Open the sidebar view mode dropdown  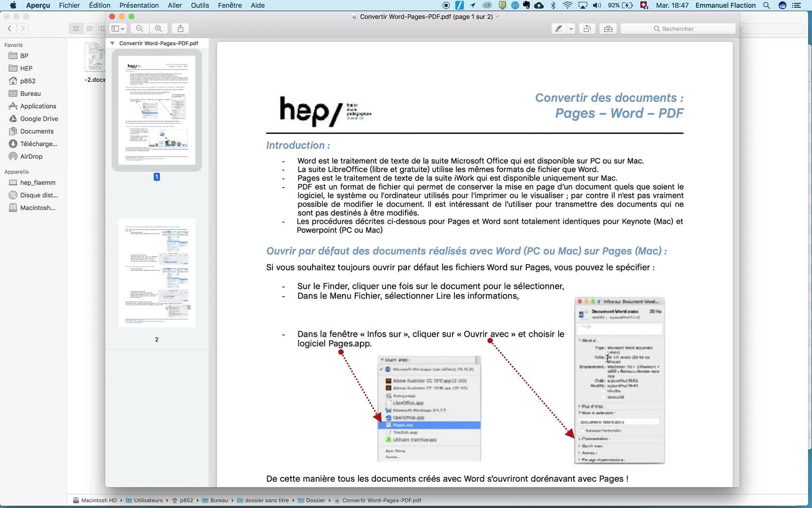point(117,29)
